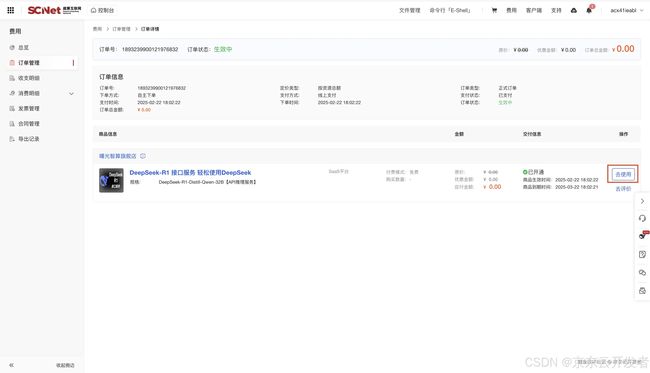This screenshot has height=373, width=650.
Task: Click the SCNet logo
Action: click(54, 10)
